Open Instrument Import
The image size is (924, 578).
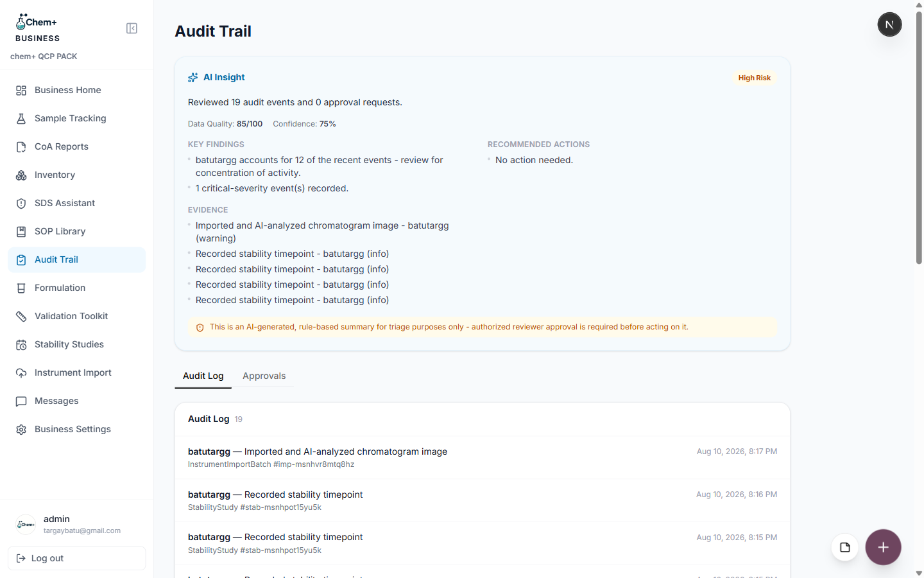coord(77,373)
